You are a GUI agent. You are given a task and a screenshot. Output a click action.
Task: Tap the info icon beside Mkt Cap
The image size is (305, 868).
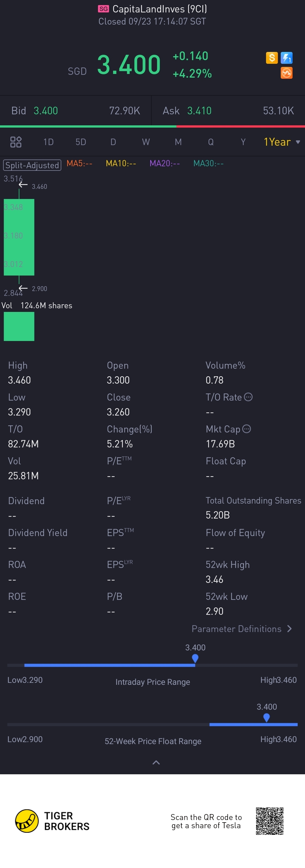tap(247, 428)
